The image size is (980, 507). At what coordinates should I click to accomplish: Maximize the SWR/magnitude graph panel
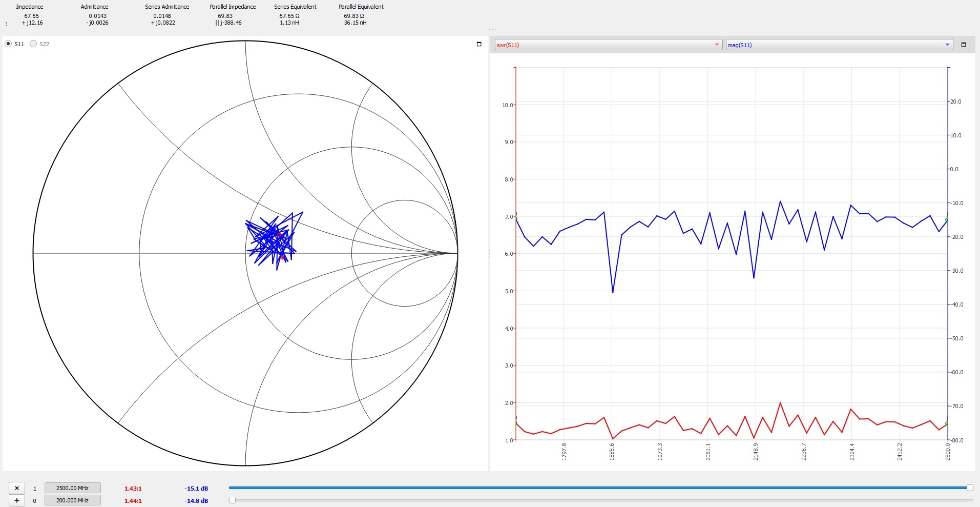click(x=963, y=45)
